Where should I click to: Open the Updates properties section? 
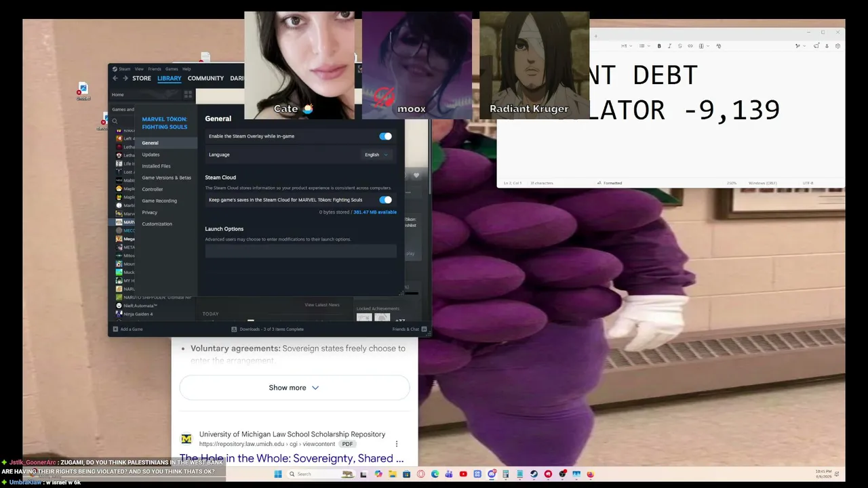166,155
